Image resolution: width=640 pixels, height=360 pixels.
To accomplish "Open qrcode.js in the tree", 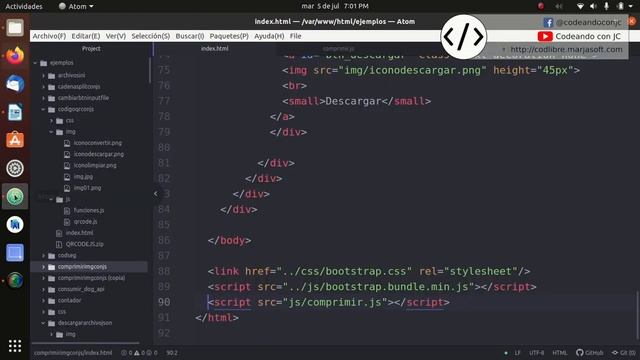I will pyautogui.click(x=85, y=222).
